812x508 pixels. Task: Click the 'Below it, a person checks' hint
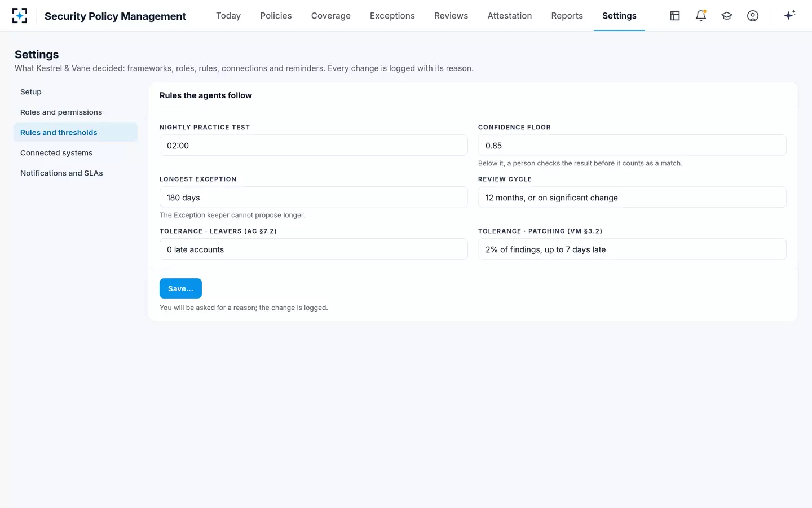(x=580, y=163)
